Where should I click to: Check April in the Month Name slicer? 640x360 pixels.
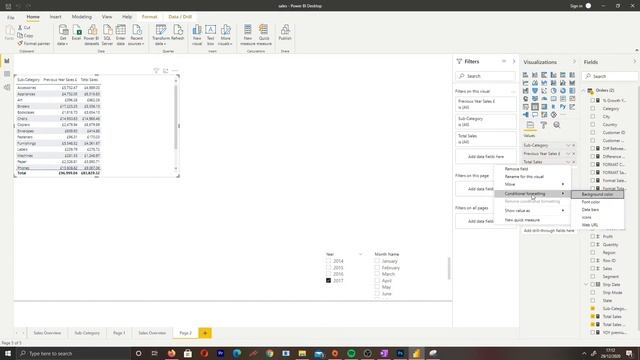coord(377,280)
